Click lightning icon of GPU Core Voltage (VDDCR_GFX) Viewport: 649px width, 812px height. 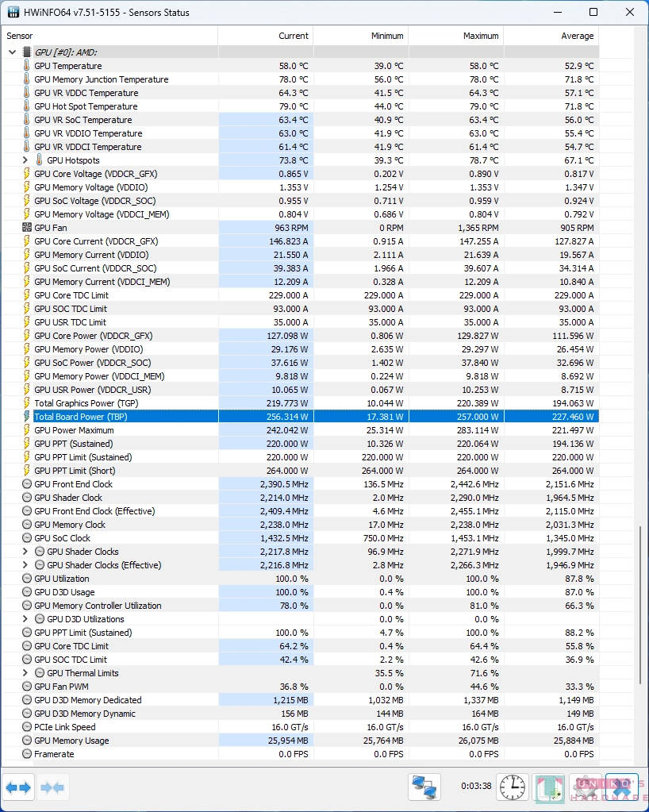27,174
